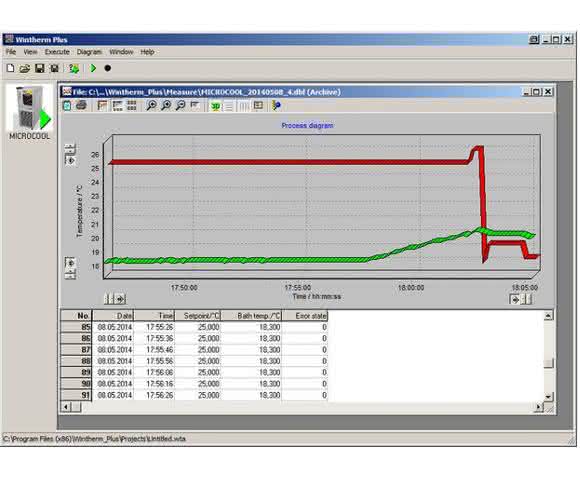
Task: Click the save-all disk icon
Action: (54, 68)
